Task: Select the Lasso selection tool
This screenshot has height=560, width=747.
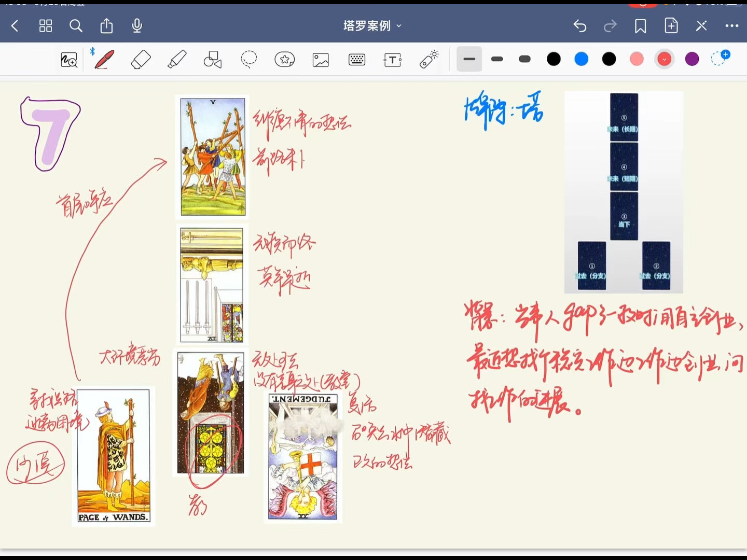Action: coord(249,60)
